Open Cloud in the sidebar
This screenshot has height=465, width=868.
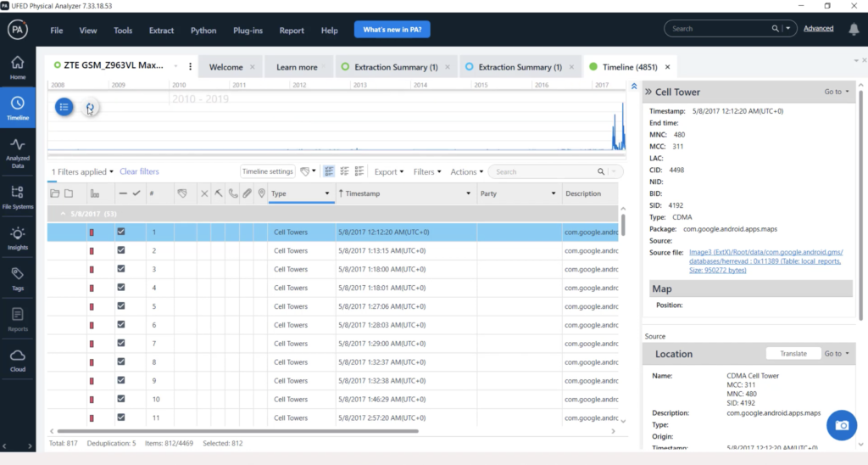(18, 361)
